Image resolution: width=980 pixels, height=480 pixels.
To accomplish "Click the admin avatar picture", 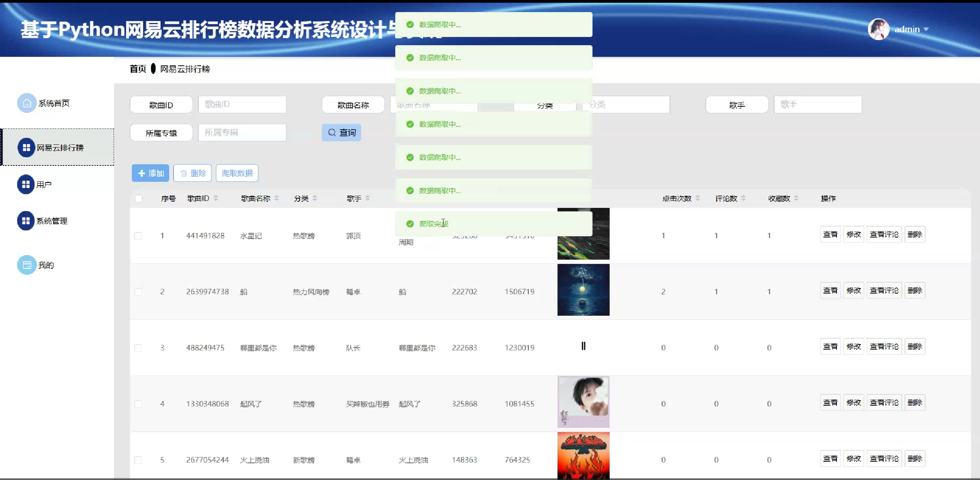I will pyautogui.click(x=878, y=29).
